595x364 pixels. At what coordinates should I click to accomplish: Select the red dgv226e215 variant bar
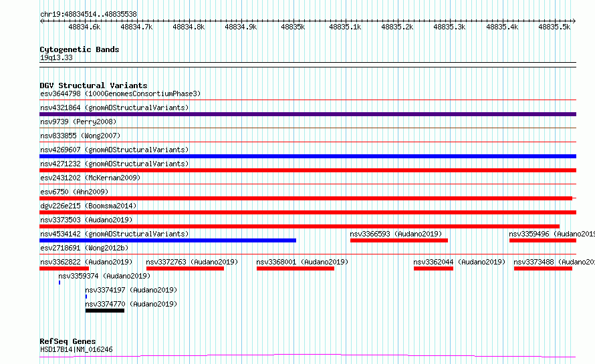tap(308, 212)
